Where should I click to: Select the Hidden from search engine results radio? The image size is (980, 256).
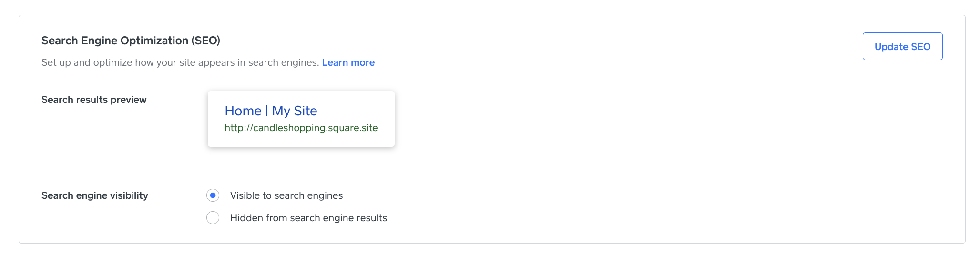[213, 218]
